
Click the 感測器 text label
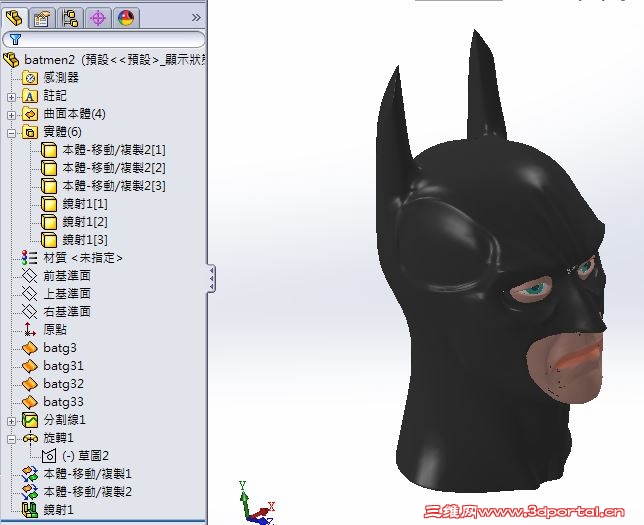61,77
